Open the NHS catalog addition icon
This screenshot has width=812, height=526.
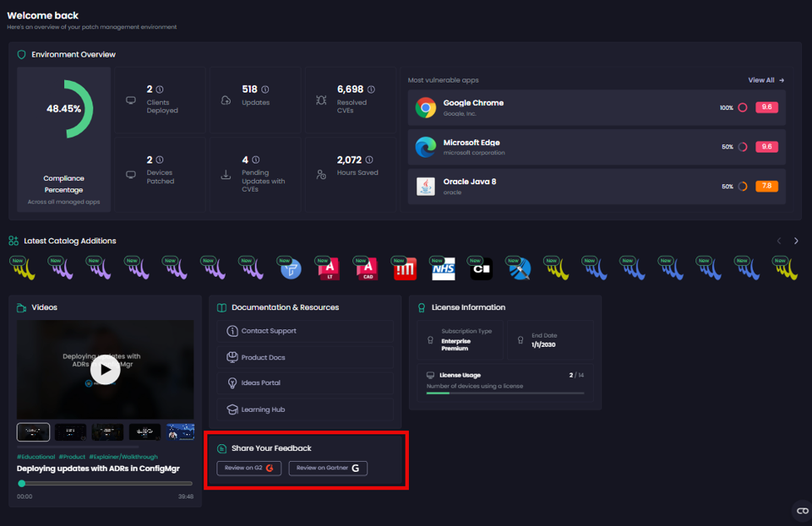[x=443, y=268]
